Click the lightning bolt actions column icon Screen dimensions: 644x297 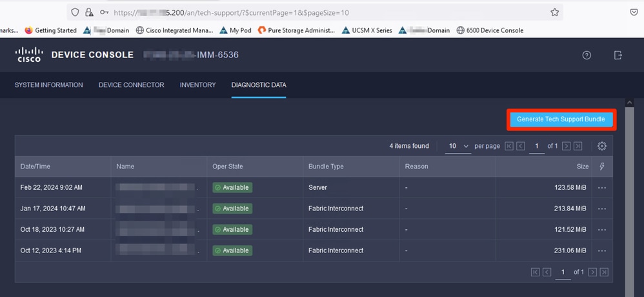pyautogui.click(x=602, y=167)
